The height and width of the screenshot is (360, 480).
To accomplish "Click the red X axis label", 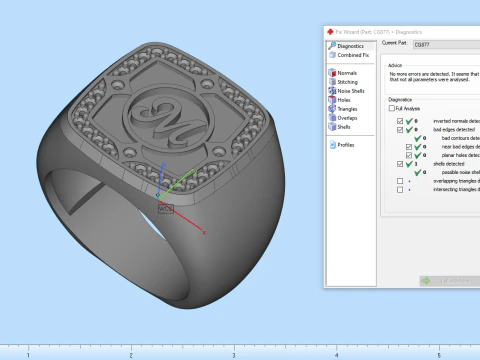I will [204, 233].
